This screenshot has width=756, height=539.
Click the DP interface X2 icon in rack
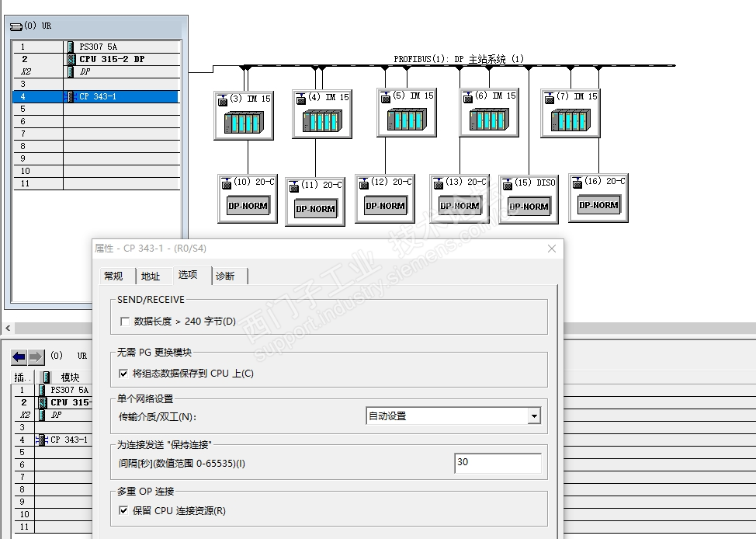71,71
